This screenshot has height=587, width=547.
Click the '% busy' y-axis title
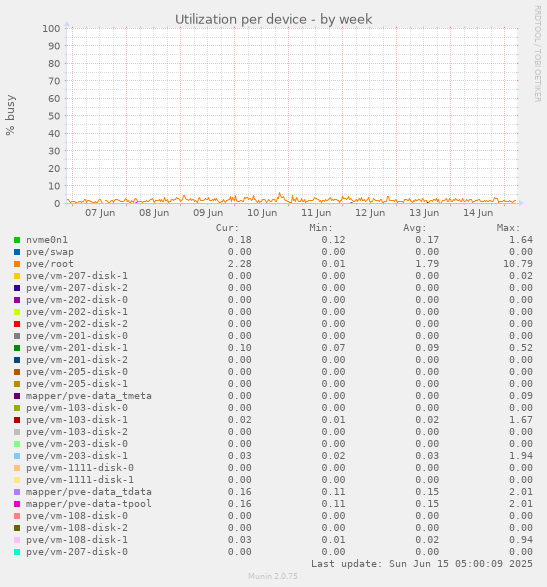pos(10,115)
